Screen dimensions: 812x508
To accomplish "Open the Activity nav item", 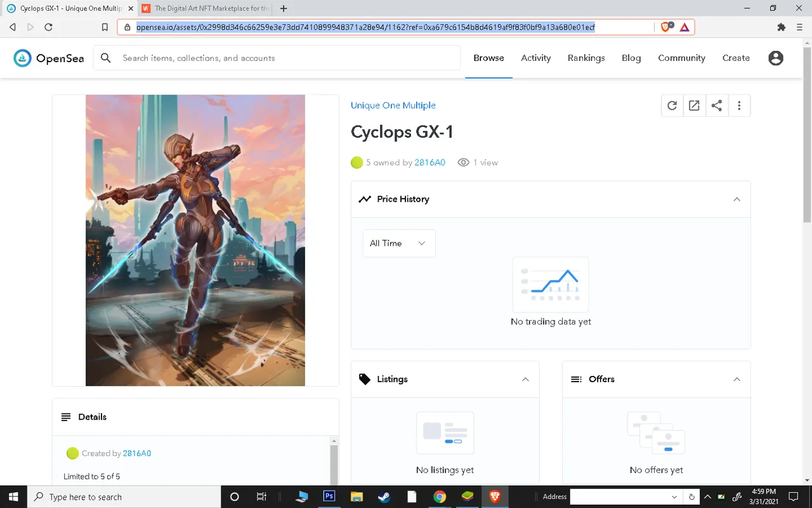I will [536, 58].
